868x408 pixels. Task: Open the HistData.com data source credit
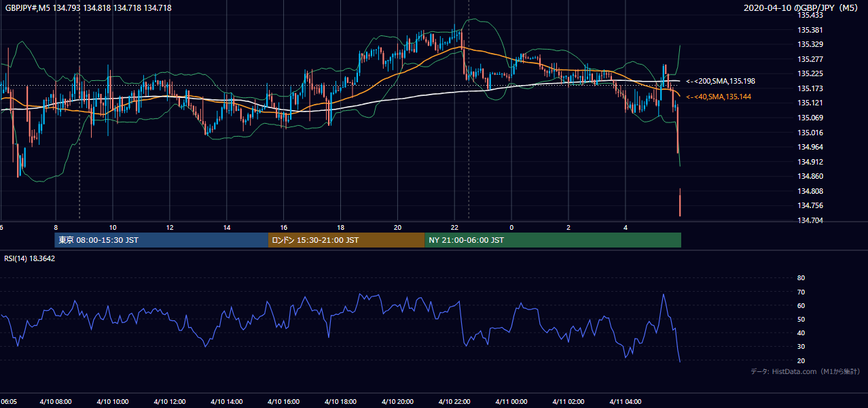point(806,371)
